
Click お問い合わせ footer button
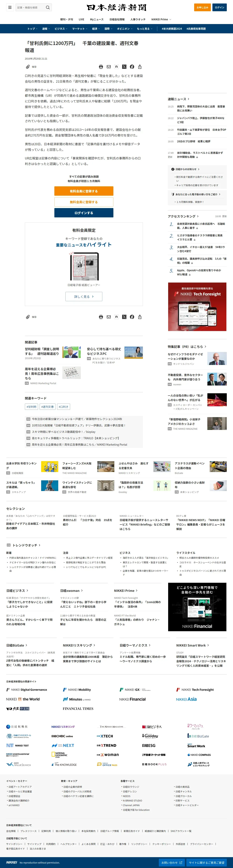[x=172, y=863]
